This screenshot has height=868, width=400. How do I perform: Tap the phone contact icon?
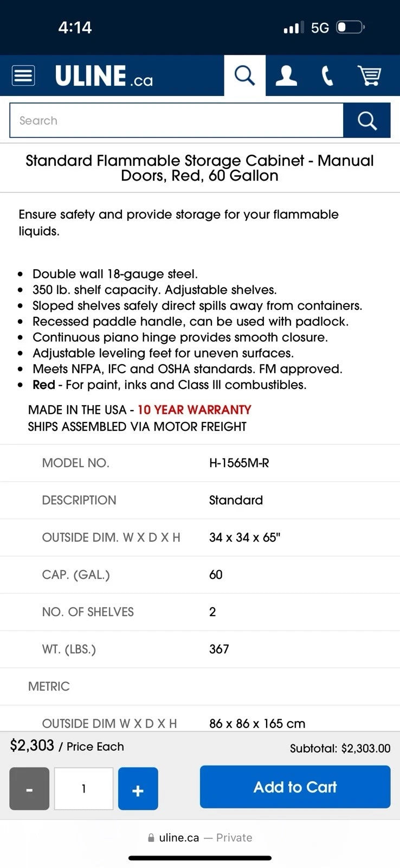[x=327, y=75]
